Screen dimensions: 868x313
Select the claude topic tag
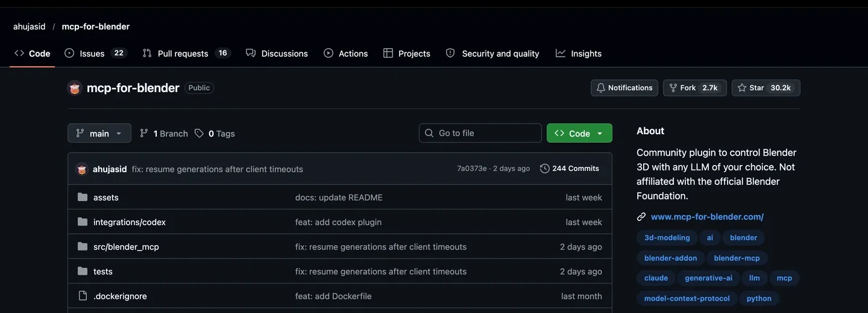coord(656,278)
